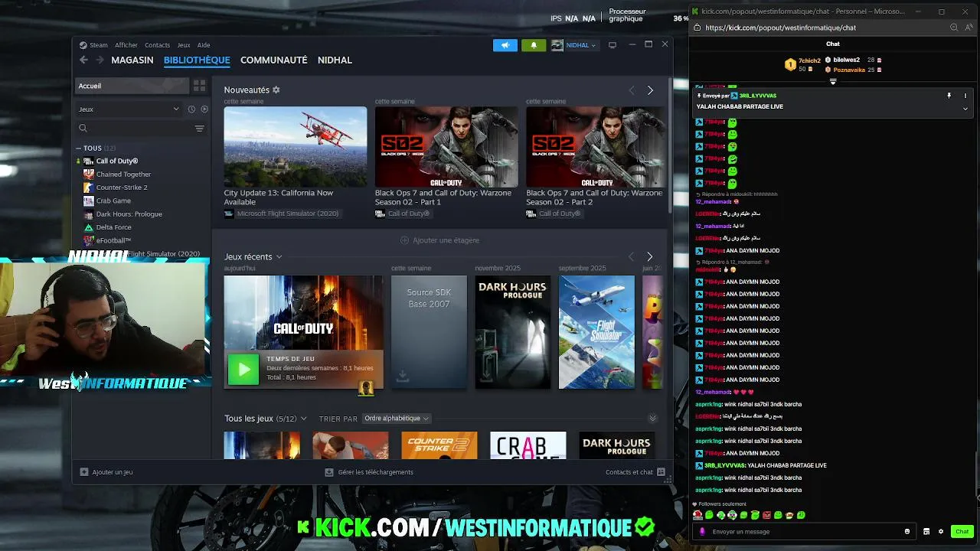This screenshot has height=551, width=980.
Task: Open advanced library filters icon
Action: click(x=199, y=129)
